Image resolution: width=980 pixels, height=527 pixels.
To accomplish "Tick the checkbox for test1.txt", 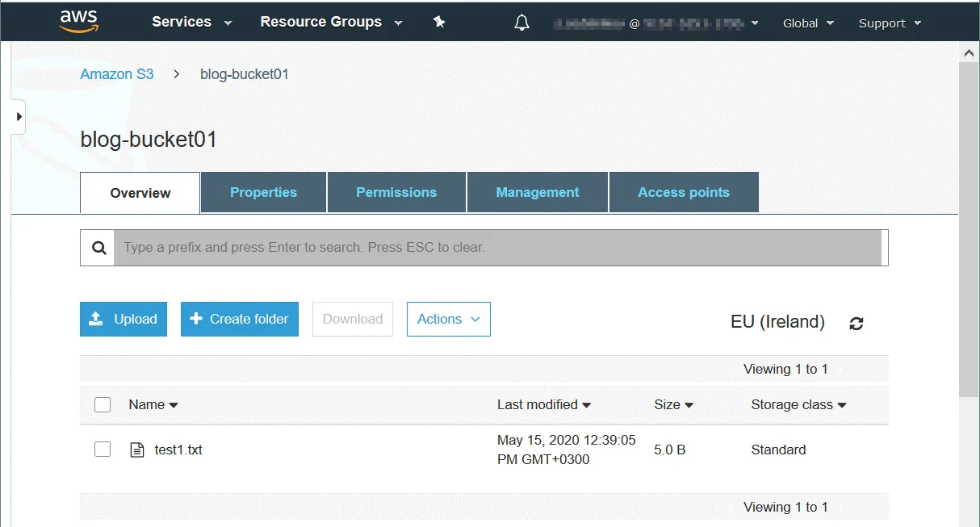I will [x=103, y=450].
